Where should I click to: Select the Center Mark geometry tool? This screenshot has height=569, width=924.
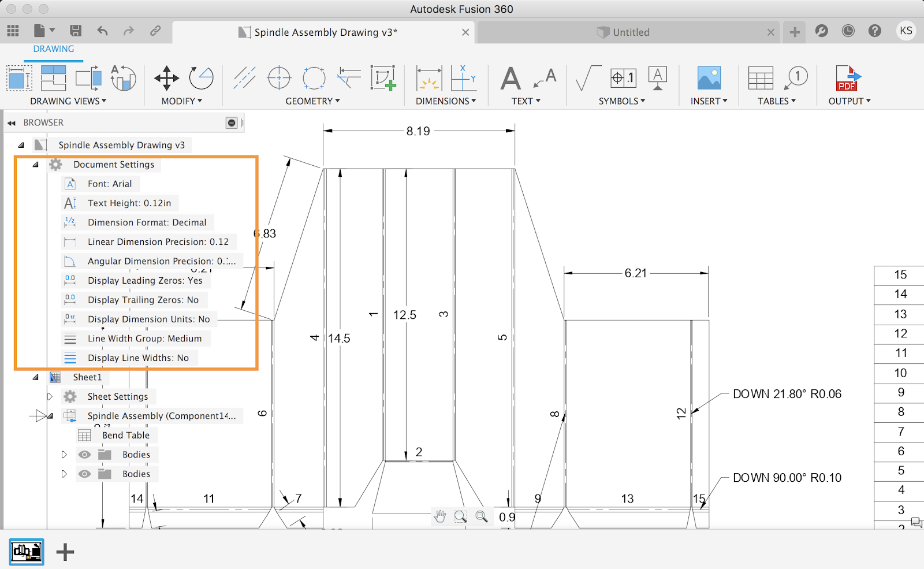point(279,78)
